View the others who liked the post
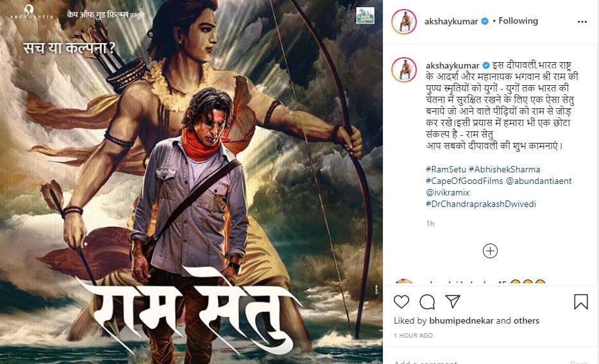This screenshot has height=364, width=599. coord(527,321)
